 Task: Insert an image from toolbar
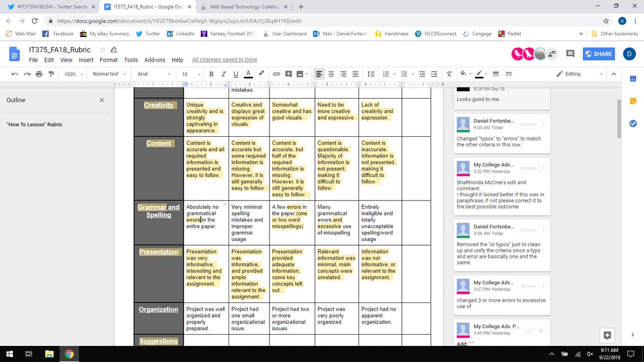pos(300,74)
